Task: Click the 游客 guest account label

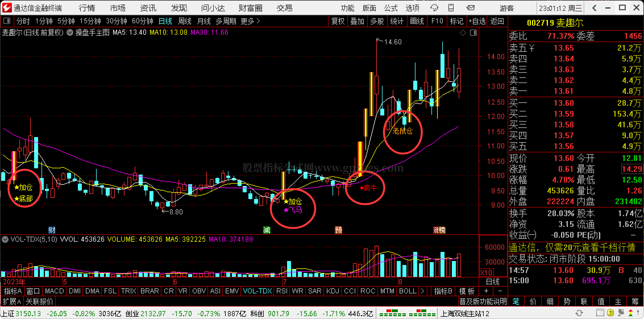Action: click(x=507, y=8)
